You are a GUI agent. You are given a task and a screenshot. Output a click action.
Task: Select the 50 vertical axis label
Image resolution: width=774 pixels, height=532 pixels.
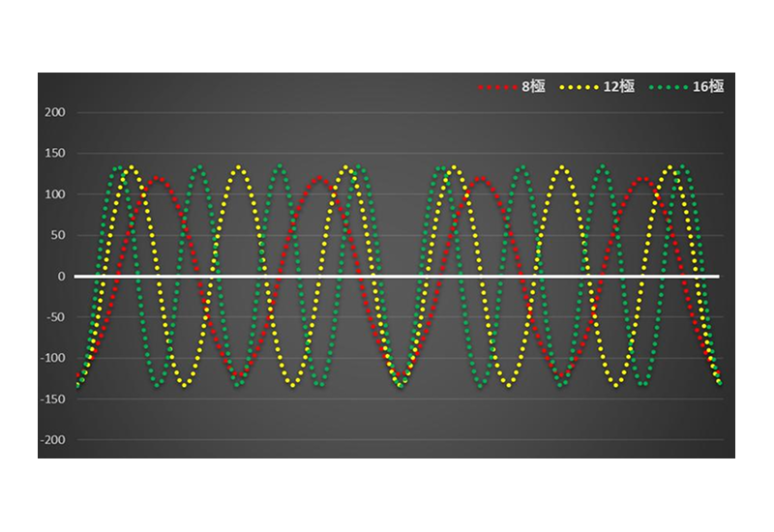[x=57, y=235]
